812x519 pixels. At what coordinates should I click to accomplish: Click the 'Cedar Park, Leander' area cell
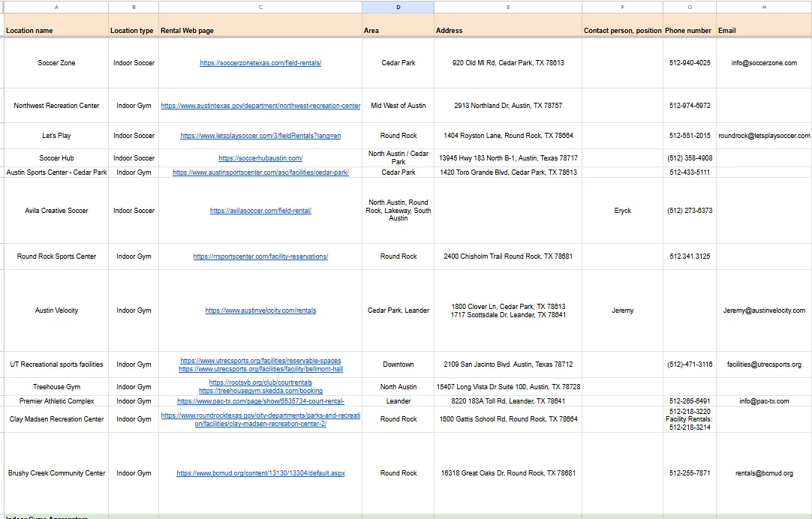[398, 310]
